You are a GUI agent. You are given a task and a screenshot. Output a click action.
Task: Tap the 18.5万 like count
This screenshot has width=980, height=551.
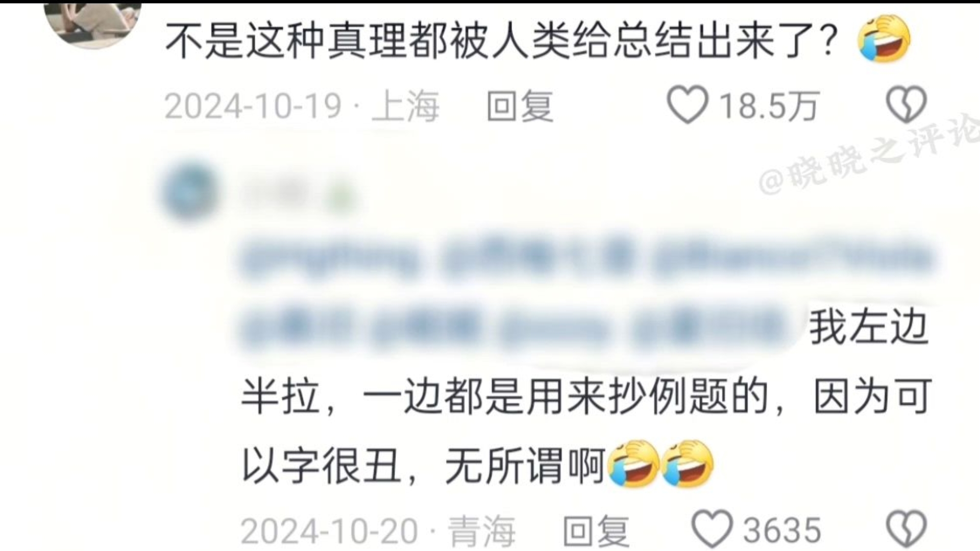pos(769,107)
